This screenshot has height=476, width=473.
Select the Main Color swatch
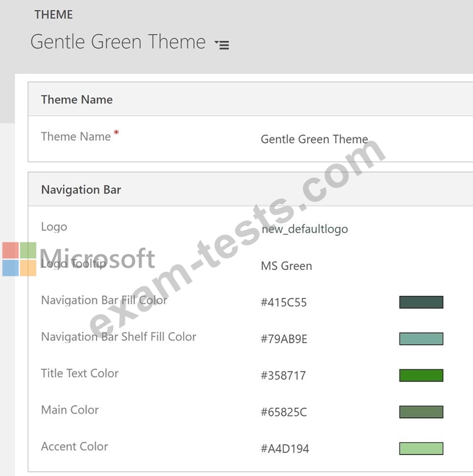[421, 412]
